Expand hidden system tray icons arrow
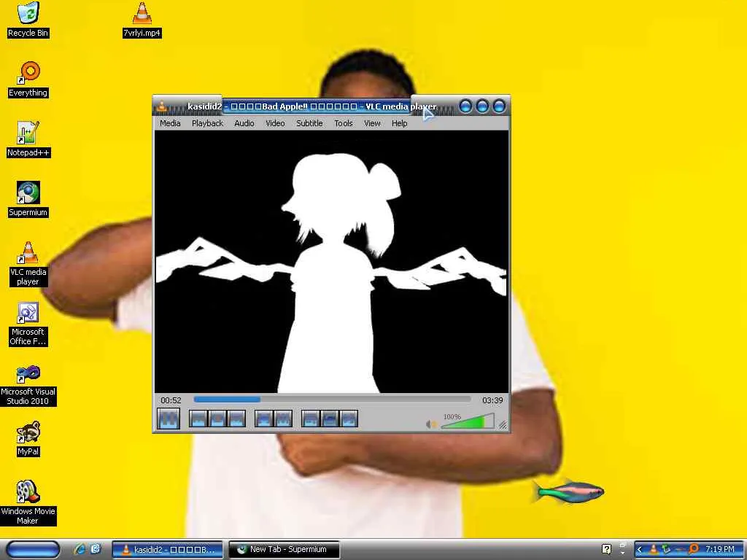 (x=640, y=550)
